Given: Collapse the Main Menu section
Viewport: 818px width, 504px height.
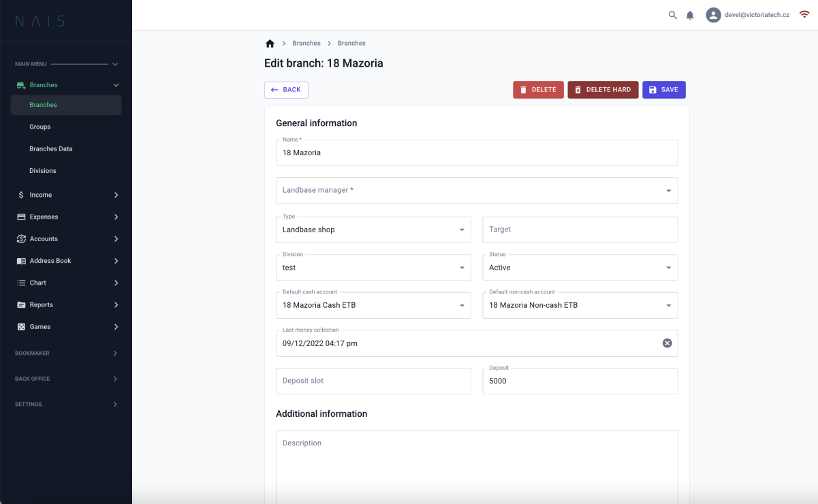Looking at the screenshot, I should [115, 64].
